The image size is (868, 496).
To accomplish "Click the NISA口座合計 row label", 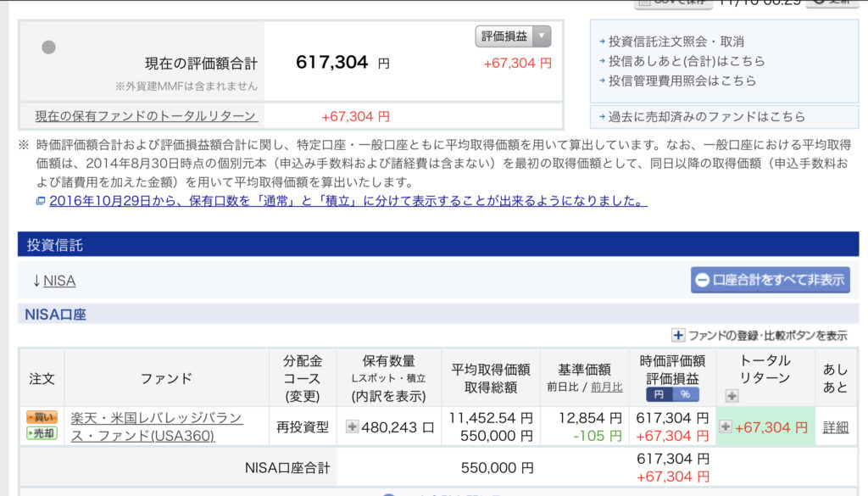I will (287, 468).
